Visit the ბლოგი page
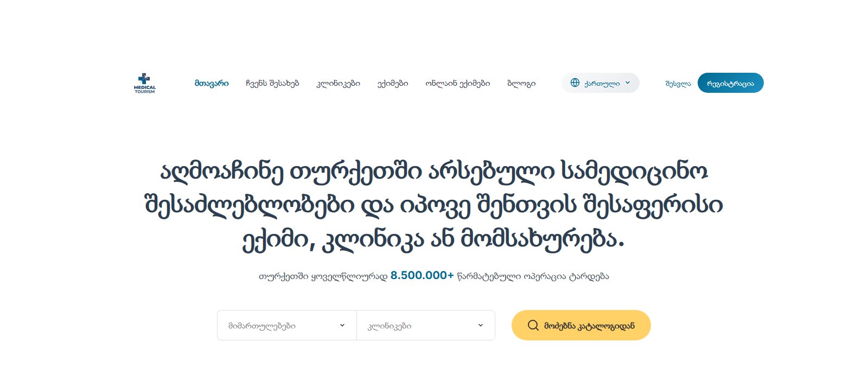 (521, 83)
